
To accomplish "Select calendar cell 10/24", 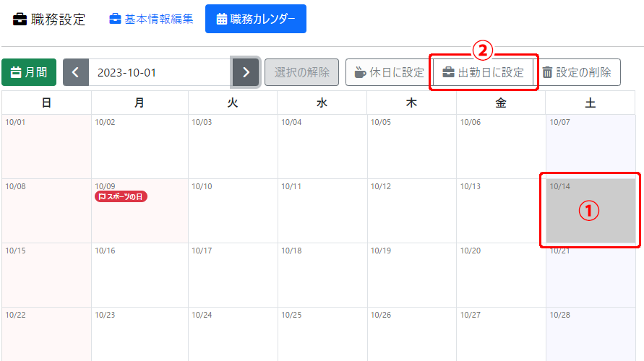I will (x=233, y=334).
